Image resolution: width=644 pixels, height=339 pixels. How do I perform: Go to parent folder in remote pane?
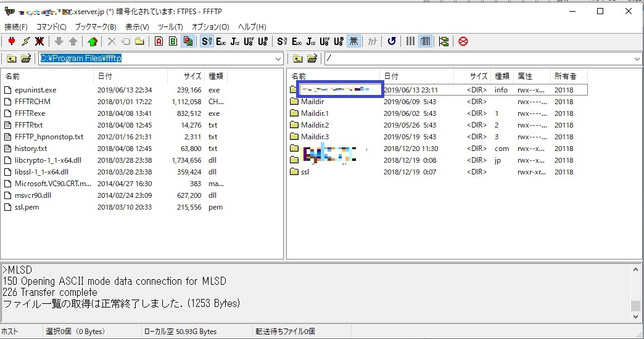click(298, 59)
